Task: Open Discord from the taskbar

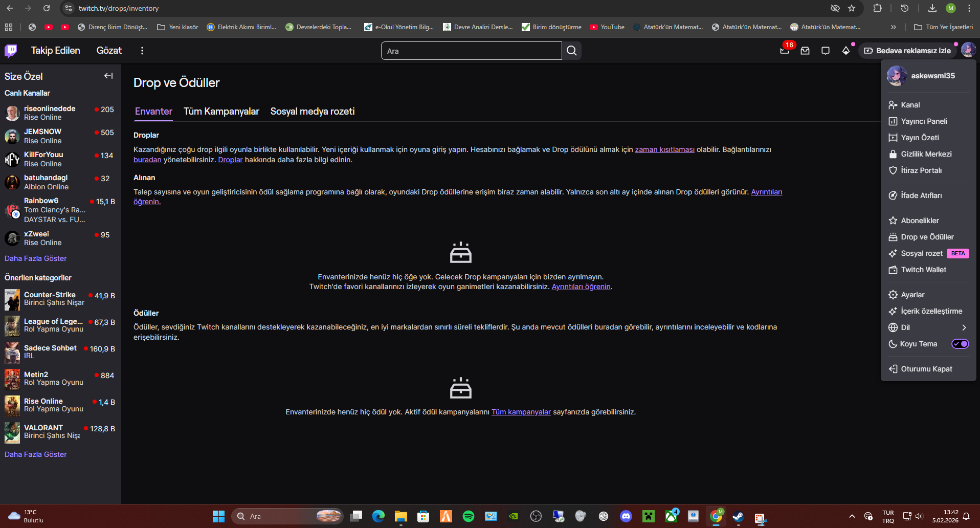Action: (x=626, y=516)
